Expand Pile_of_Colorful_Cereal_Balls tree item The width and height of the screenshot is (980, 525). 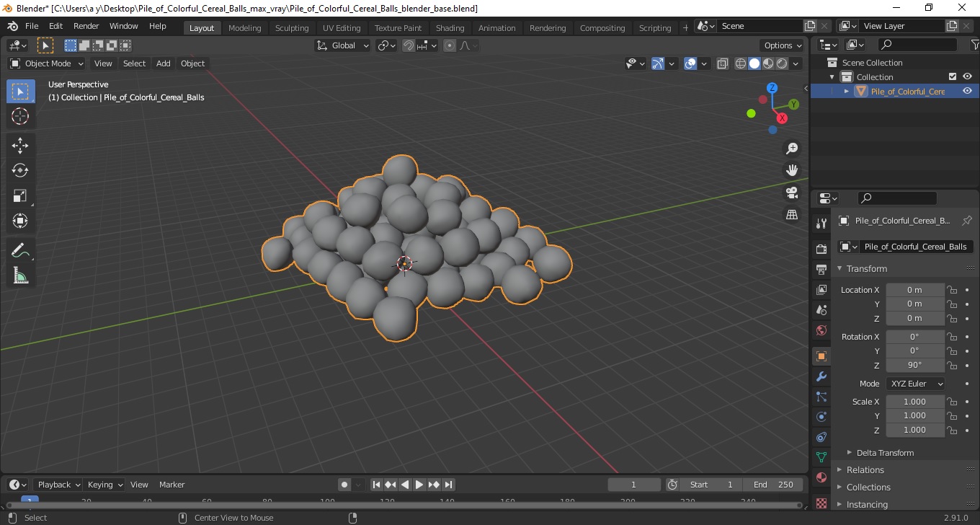click(x=847, y=91)
